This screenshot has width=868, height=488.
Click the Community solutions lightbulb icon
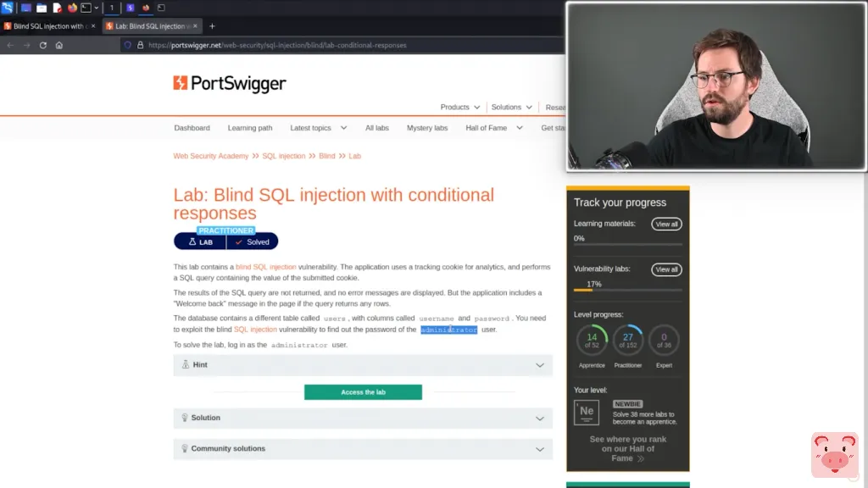(184, 449)
